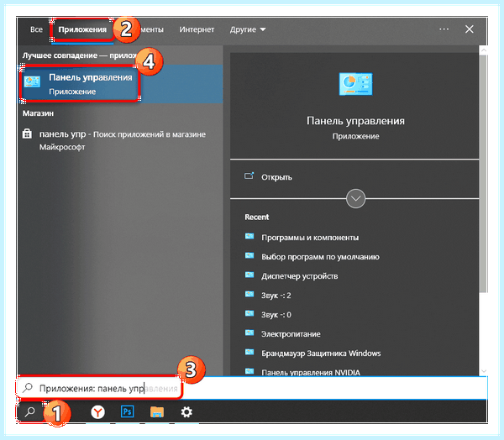The width and height of the screenshot is (504, 440).
Task: Open recent item Звук -: 2
Action: tap(276, 296)
